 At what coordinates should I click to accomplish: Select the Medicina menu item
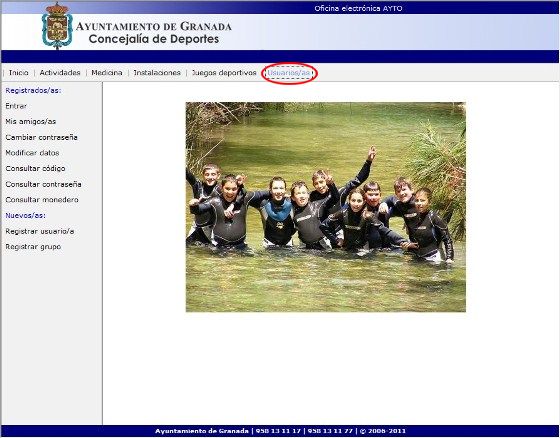tap(107, 73)
